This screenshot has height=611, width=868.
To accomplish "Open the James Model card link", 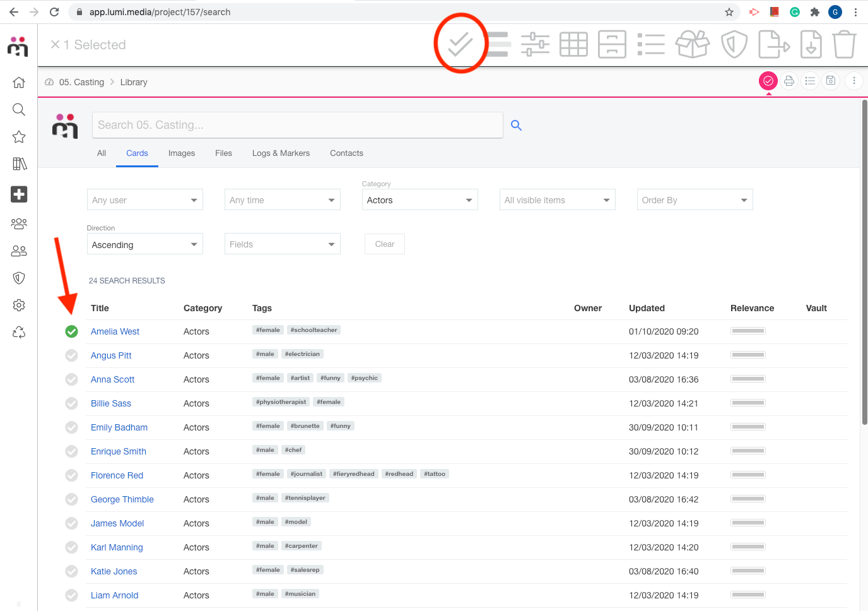I will [x=117, y=523].
